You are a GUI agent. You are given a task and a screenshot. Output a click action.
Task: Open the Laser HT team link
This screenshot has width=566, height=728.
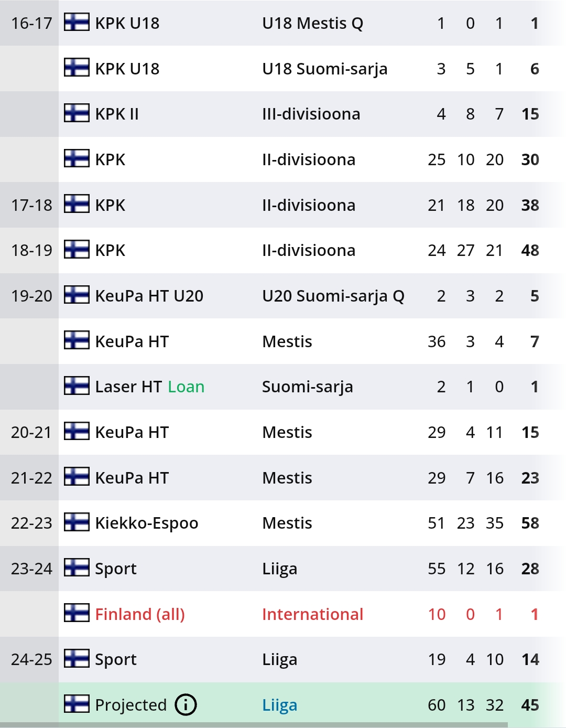[x=128, y=387]
